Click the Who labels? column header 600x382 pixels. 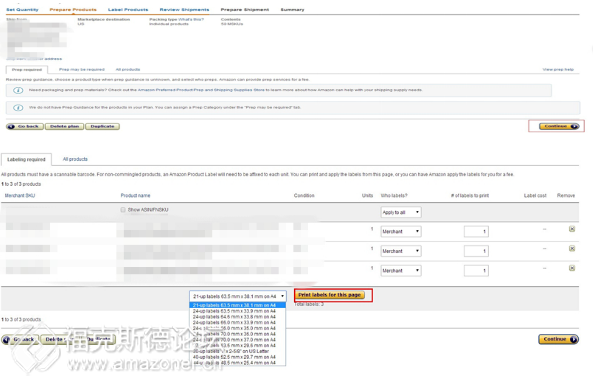tap(394, 196)
